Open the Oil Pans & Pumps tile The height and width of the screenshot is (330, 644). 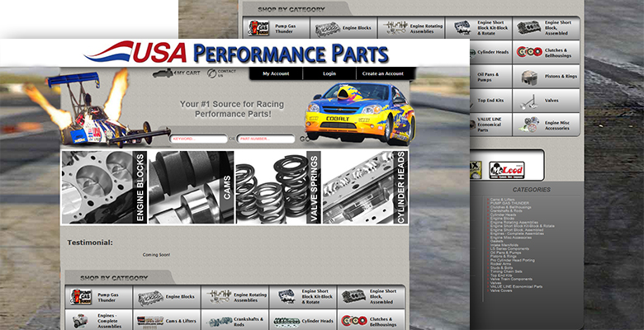tap(491, 77)
